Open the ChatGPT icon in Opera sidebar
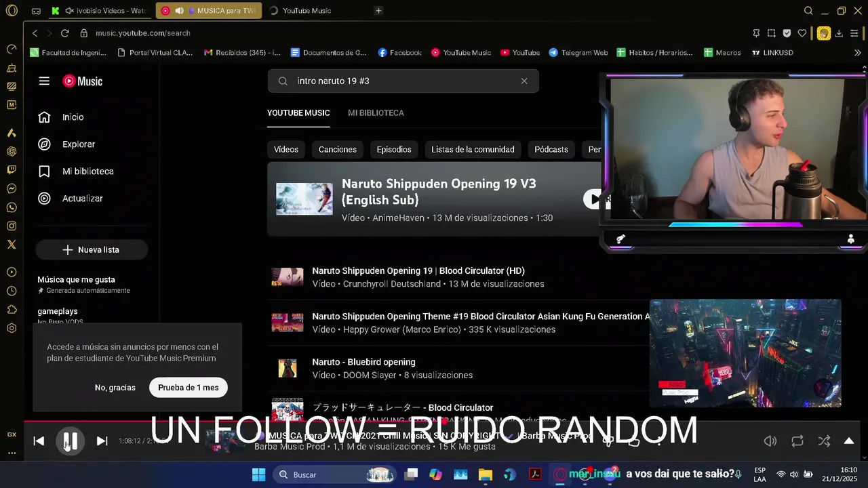The height and width of the screenshot is (488, 868). coord(12,151)
